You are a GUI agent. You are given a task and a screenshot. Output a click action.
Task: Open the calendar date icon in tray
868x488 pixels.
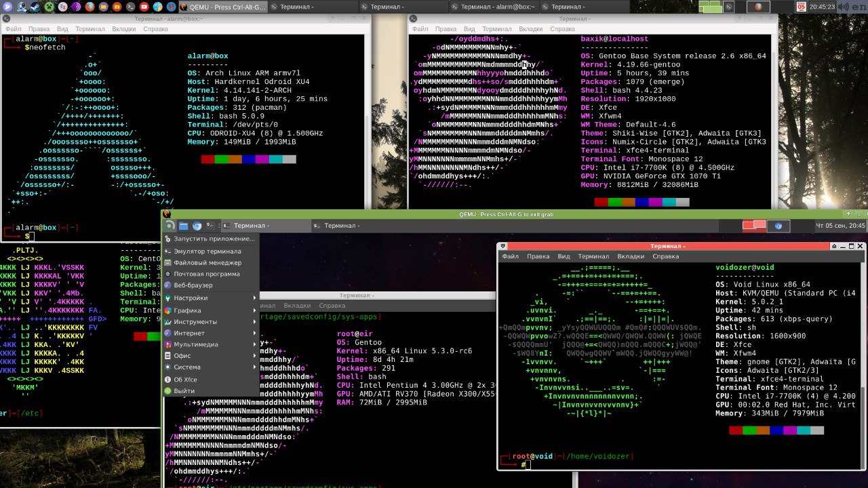tap(801, 7)
